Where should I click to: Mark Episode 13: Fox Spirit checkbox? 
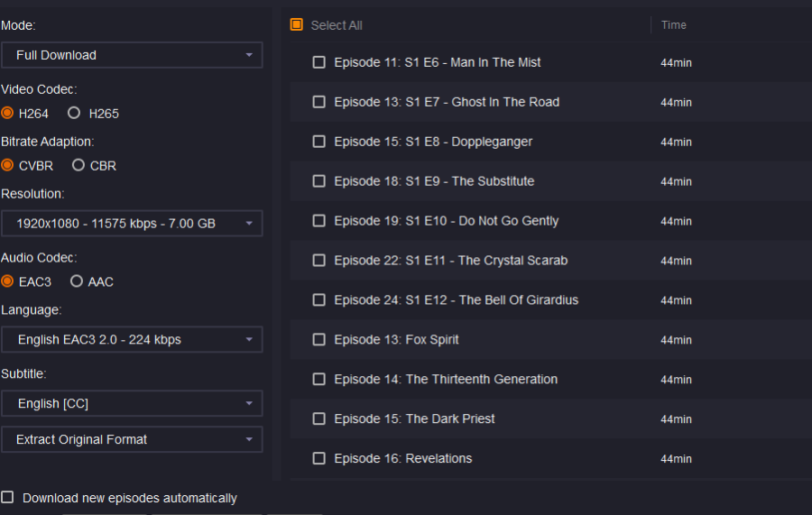(318, 340)
